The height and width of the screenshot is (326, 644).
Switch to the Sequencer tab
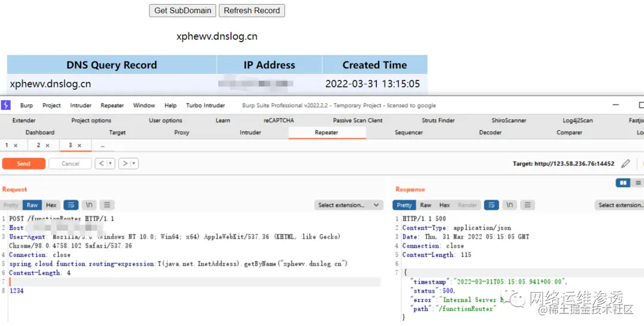(408, 132)
